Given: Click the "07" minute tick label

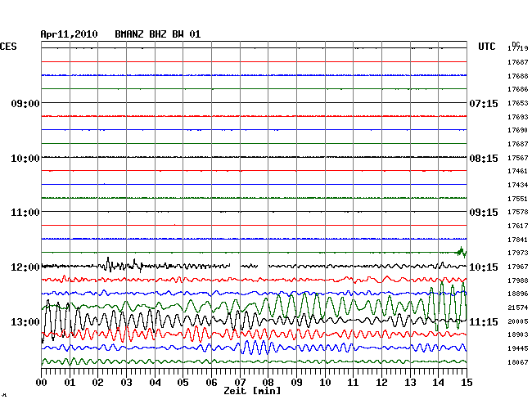Looking at the screenshot, I should click(x=240, y=383).
